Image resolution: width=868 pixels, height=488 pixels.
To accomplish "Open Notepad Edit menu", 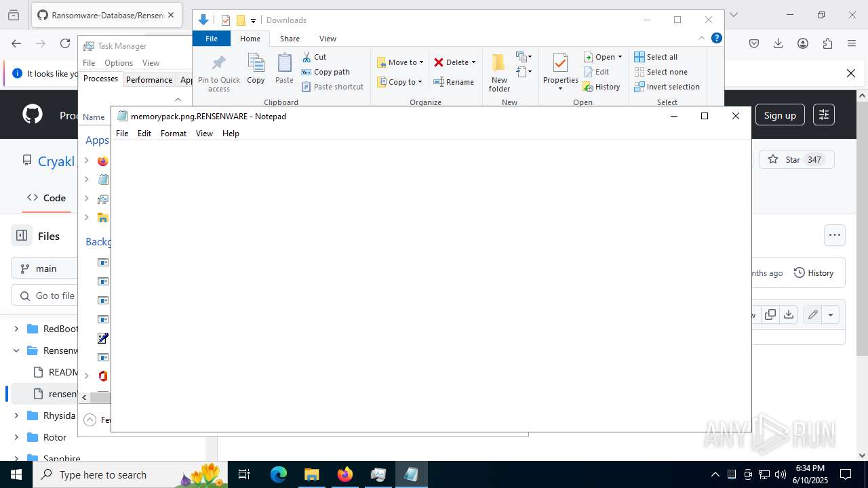I will pos(144,134).
